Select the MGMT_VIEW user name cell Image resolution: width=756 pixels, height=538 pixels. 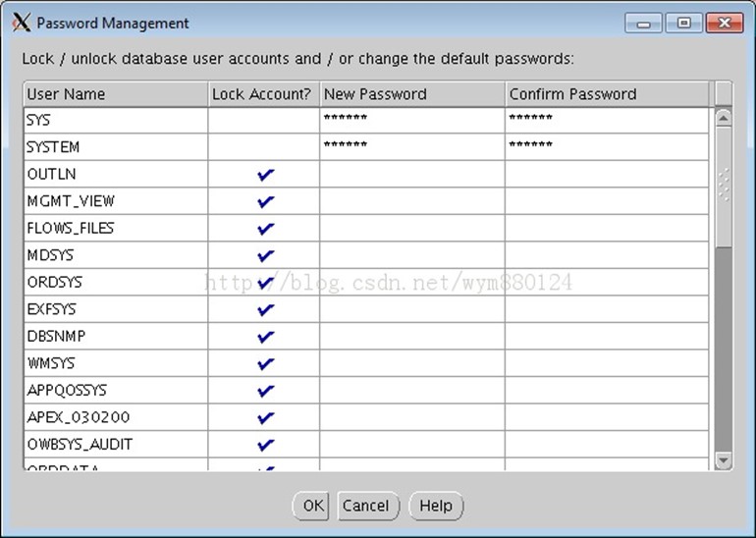[116, 201]
